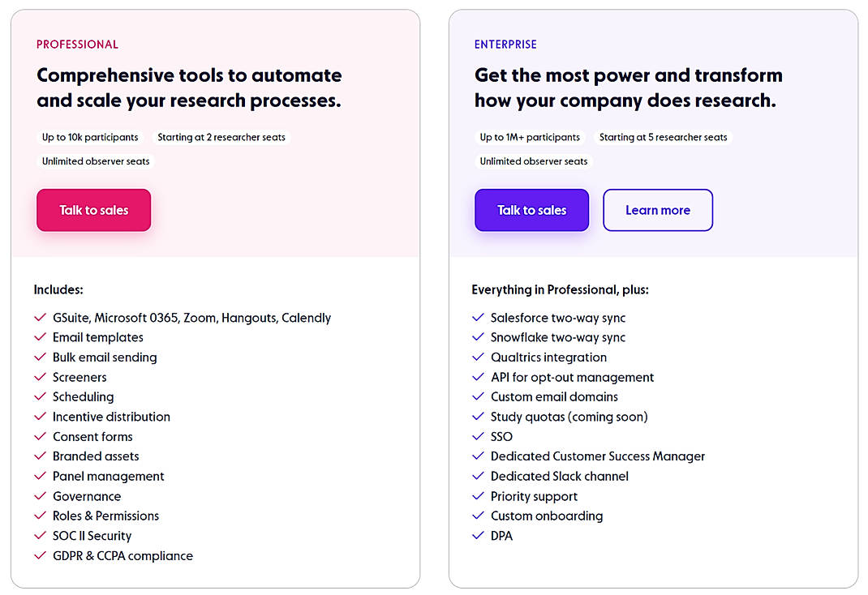868x595 pixels.
Task: Click the Starting at 5 researcher seats pill
Action: click(664, 137)
